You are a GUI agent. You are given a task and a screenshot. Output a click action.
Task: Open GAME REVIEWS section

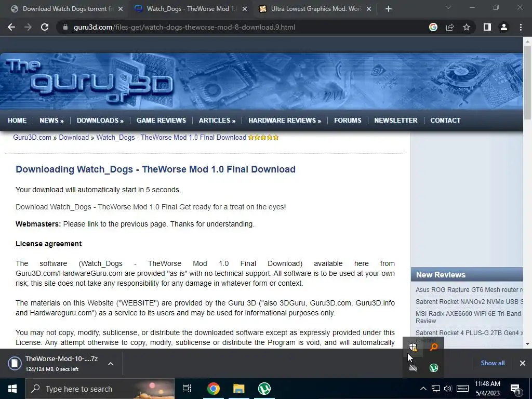(x=161, y=121)
